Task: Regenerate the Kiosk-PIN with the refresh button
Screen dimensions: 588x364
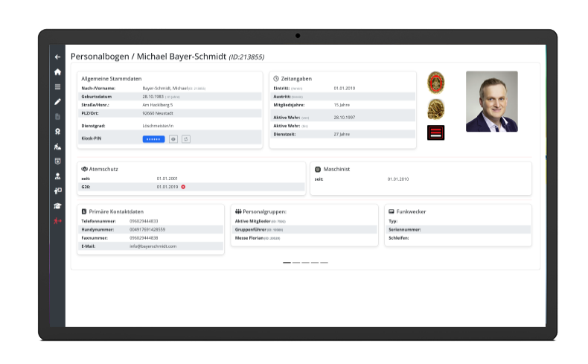Action: point(186,139)
